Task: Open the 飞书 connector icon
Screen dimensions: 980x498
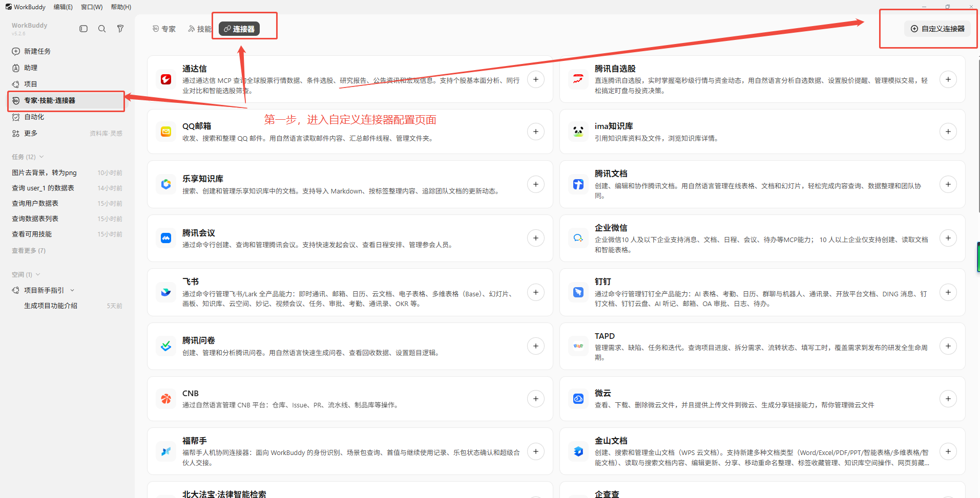Action: tap(166, 292)
